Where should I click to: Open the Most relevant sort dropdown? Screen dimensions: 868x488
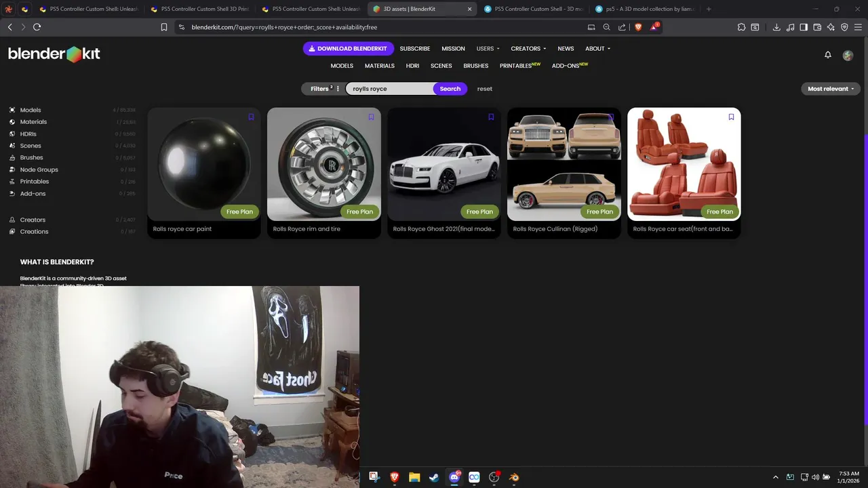(x=831, y=89)
